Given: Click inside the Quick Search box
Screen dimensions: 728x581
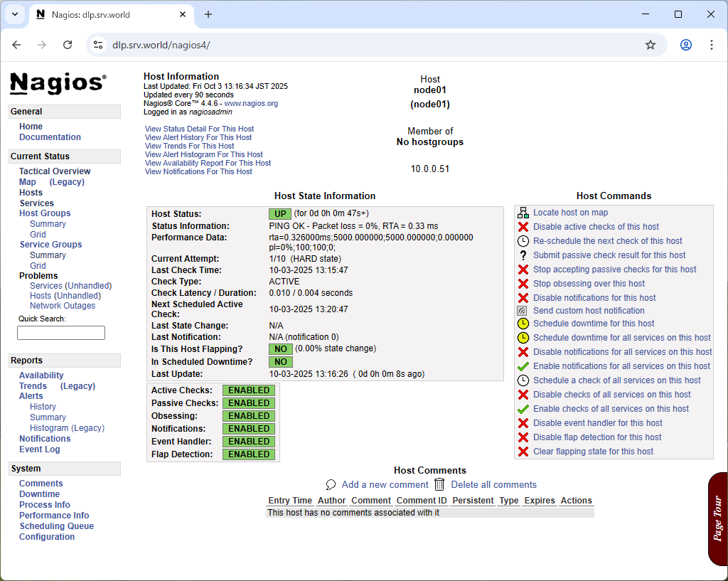Looking at the screenshot, I should [x=61, y=332].
